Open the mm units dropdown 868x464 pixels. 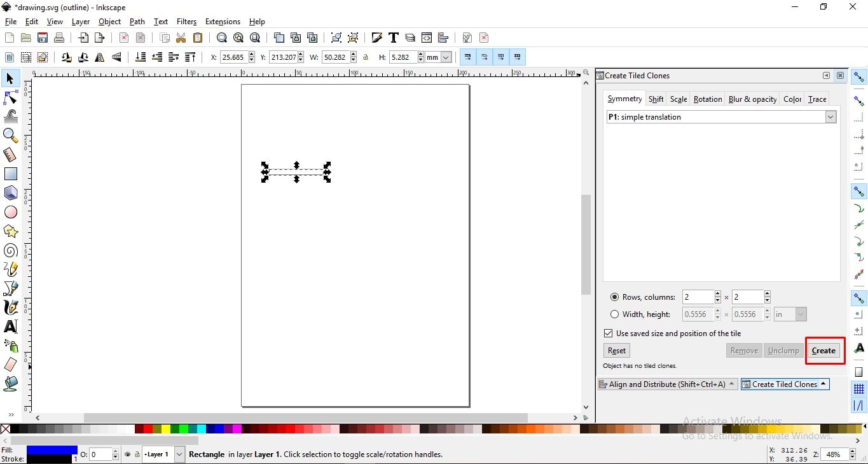pos(439,57)
